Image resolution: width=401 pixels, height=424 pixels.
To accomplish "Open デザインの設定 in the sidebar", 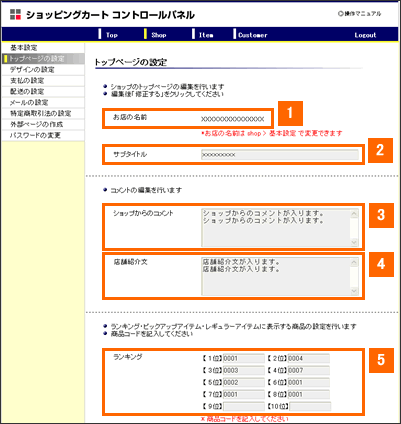I will pos(43,70).
